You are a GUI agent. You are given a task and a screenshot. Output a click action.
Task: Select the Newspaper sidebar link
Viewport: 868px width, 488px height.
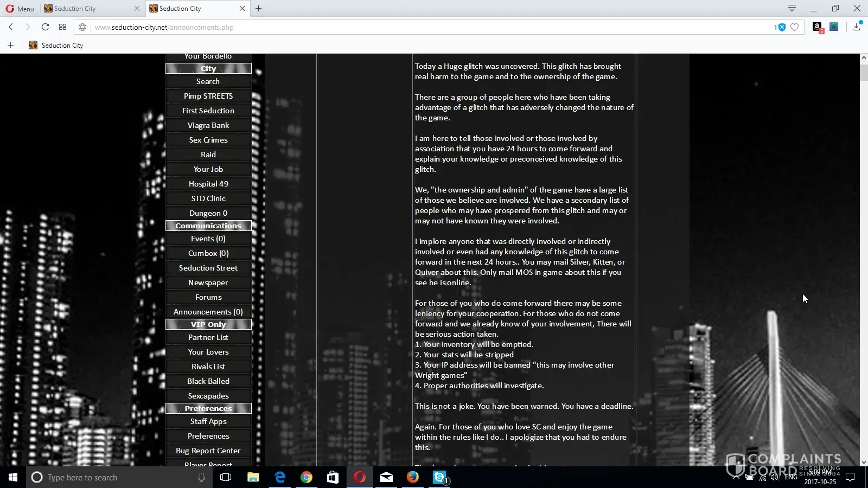pos(208,282)
